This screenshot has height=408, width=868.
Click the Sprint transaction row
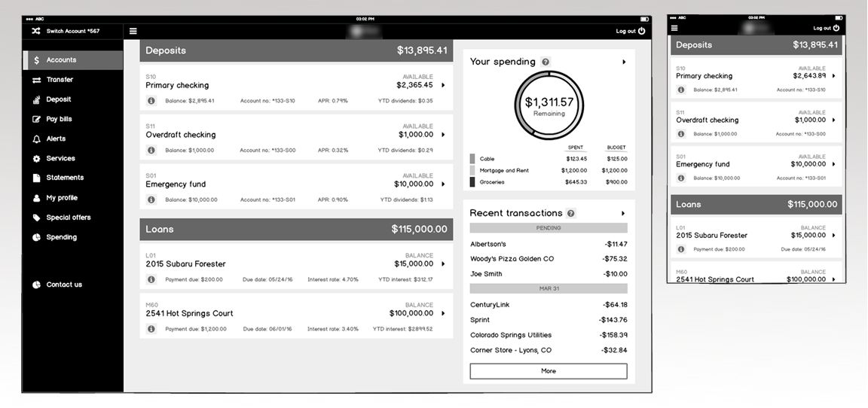[x=549, y=319]
